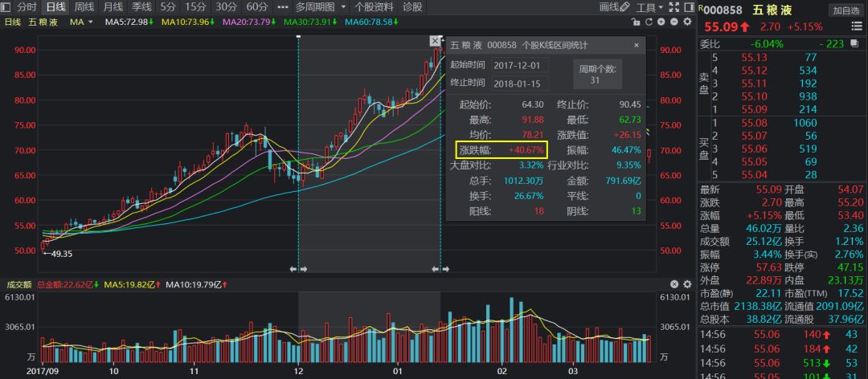Viewport: 868px width, 379px height.
Task: Switch to the 季线 quarterly tab
Action: [x=141, y=7]
